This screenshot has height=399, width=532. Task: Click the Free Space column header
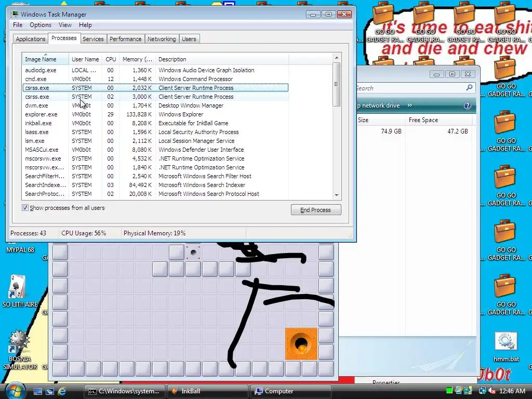coord(438,120)
